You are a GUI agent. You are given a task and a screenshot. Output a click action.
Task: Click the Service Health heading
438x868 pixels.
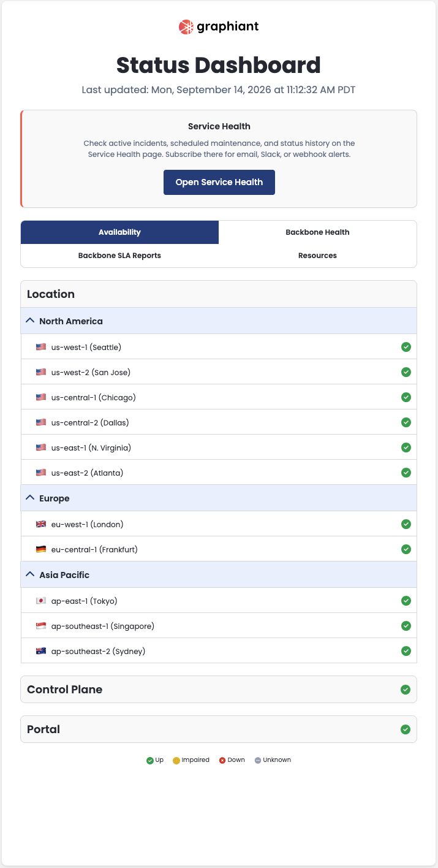point(219,126)
